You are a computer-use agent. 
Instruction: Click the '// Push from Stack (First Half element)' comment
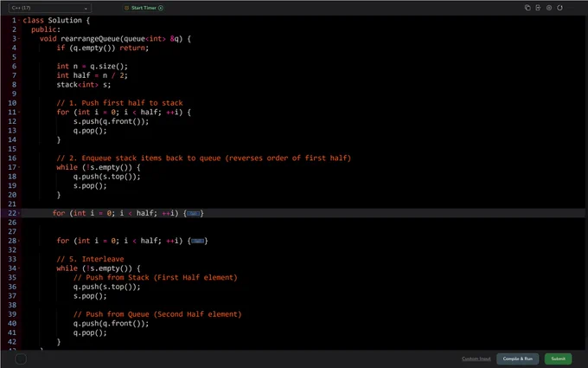156,277
